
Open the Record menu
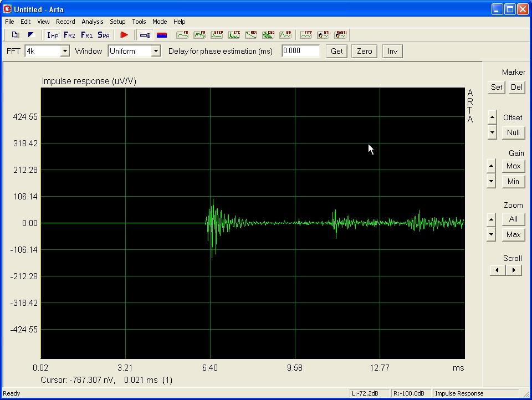[x=65, y=22]
